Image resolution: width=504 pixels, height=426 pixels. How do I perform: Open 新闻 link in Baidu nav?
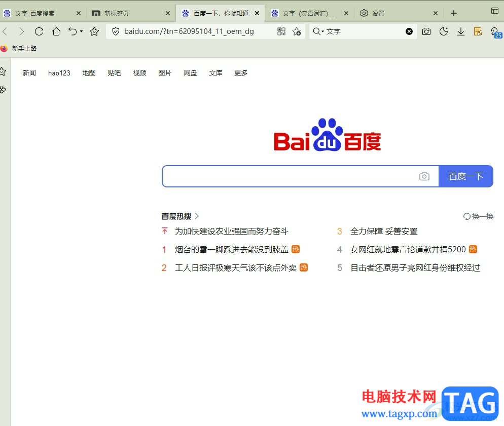tap(29, 73)
